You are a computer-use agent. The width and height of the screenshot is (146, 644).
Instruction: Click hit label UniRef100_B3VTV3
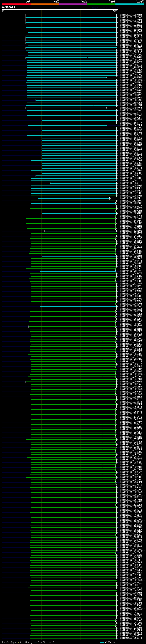131,95
